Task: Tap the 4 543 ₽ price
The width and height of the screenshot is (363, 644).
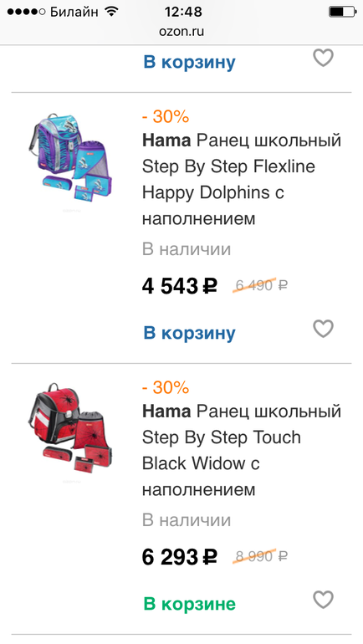Action: pyautogui.click(x=180, y=286)
